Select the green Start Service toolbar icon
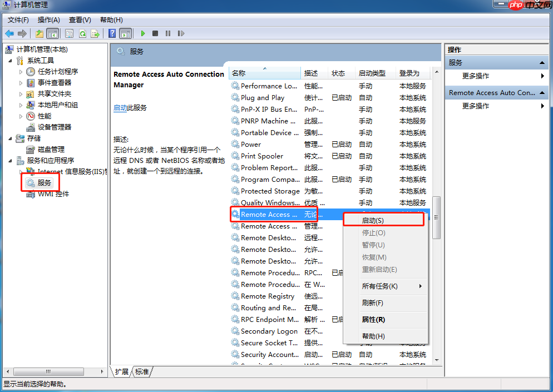Screen dimensions: 553x392 [x=143, y=33]
